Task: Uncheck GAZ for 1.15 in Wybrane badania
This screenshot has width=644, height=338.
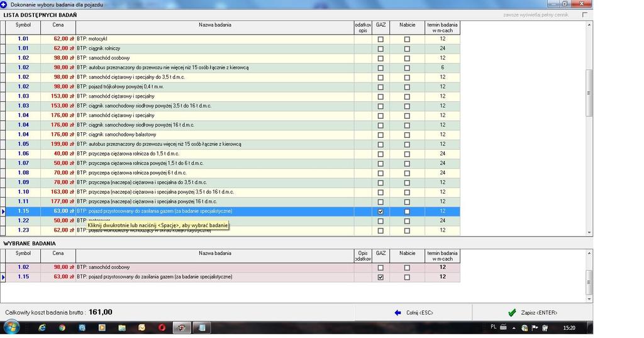Action: coord(380,277)
